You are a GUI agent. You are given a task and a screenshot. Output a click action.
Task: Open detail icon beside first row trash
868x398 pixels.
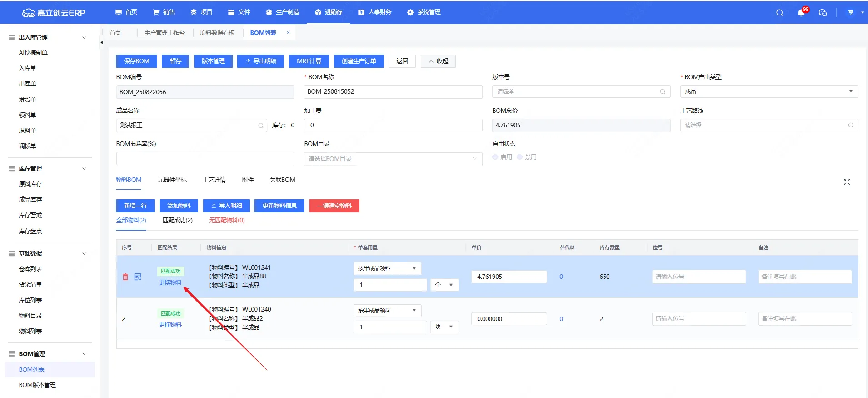click(138, 277)
